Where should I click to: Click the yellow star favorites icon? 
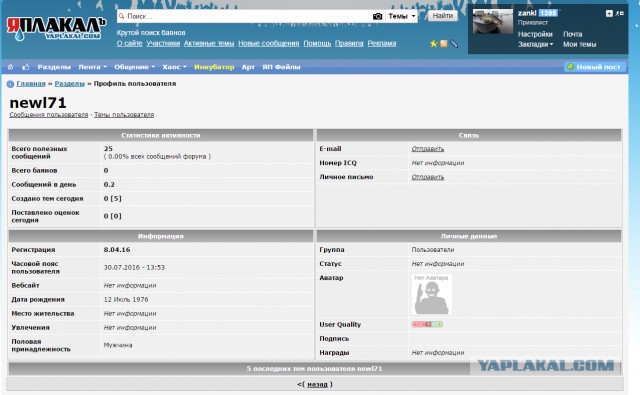click(433, 43)
